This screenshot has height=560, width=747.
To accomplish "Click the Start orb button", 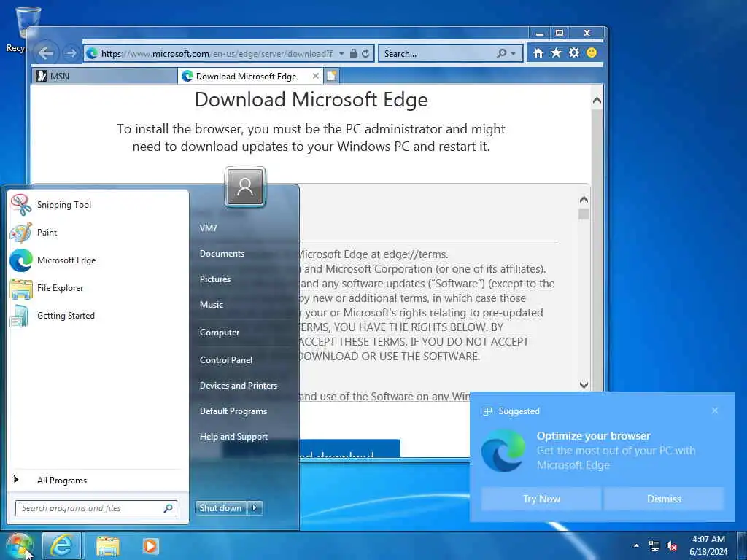I will point(20,546).
